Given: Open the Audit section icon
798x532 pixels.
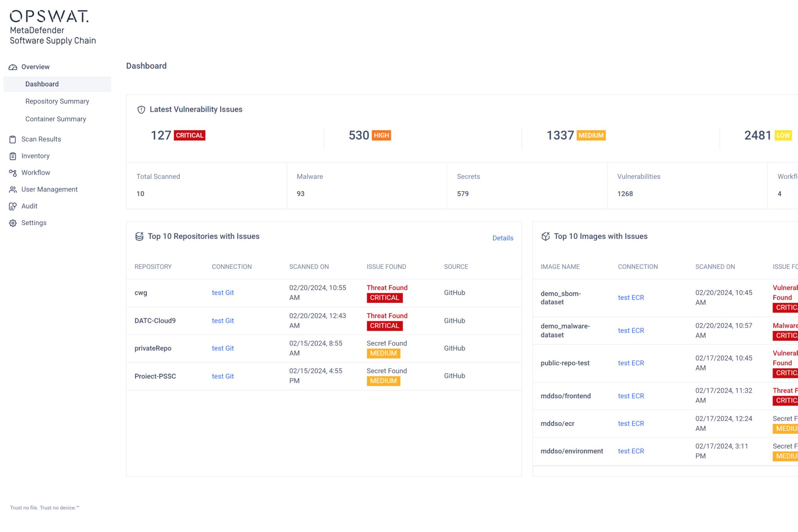Looking at the screenshot, I should (13, 206).
